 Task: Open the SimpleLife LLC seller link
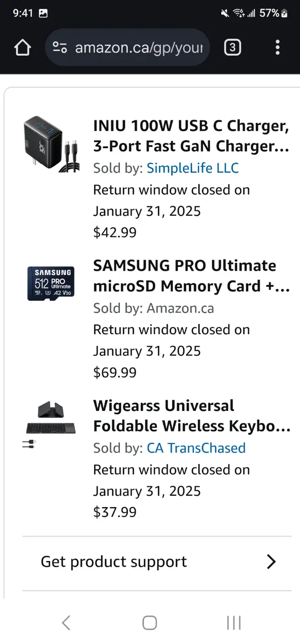(x=193, y=168)
